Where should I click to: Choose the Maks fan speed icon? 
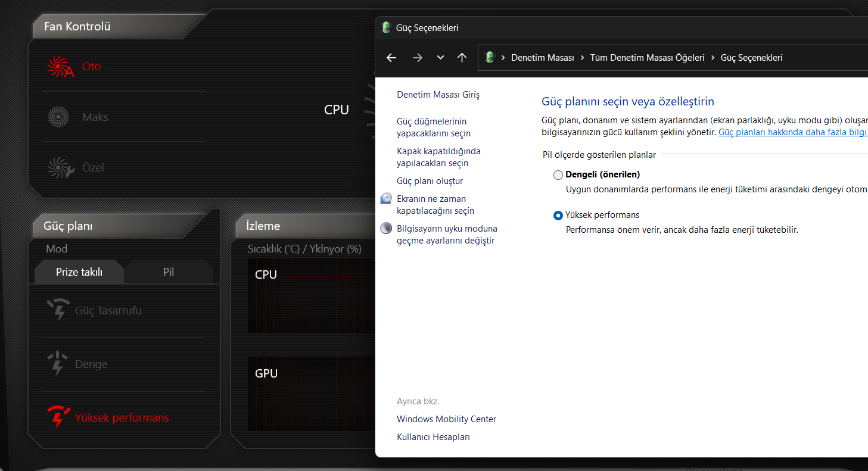[58, 117]
